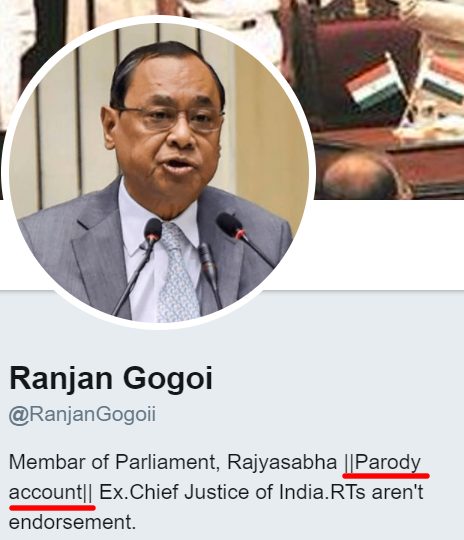Click the display name Ranjan Gogoi
The width and height of the screenshot is (464, 540).
[111, 379]
